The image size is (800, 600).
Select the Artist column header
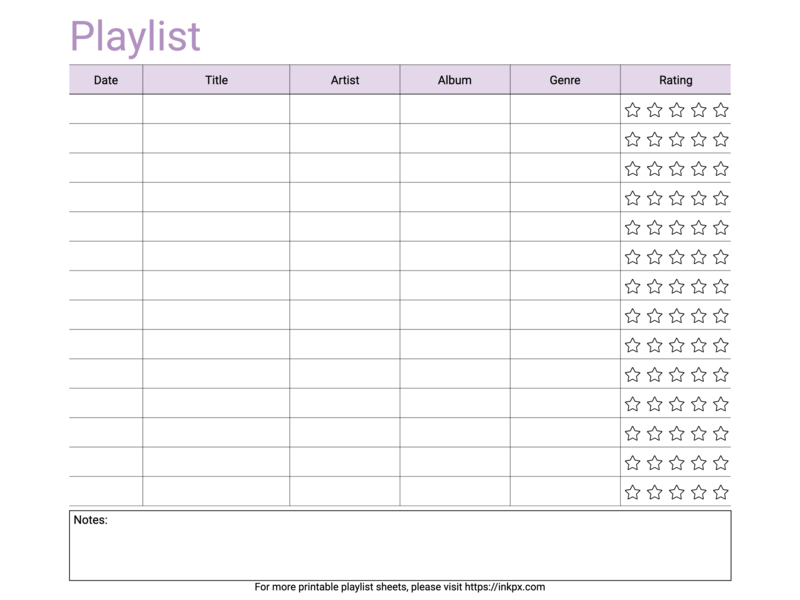tap(345, 80)
